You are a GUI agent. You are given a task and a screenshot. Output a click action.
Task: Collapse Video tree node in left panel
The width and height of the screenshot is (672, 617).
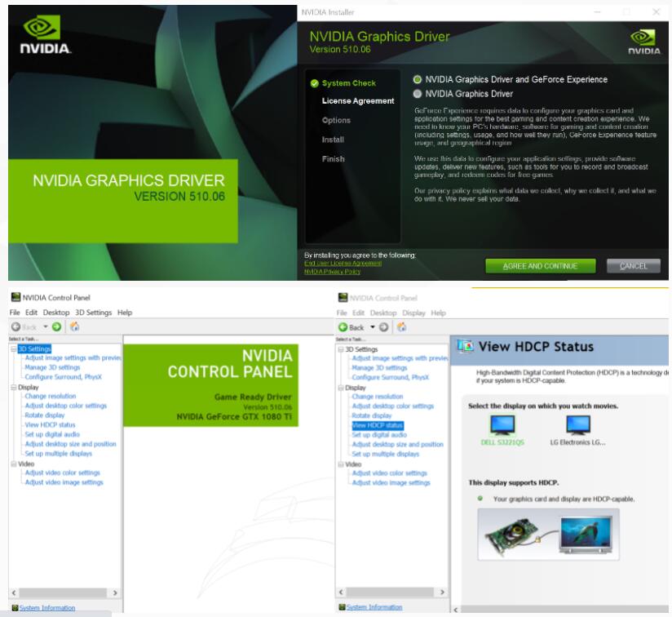(13, 464)
